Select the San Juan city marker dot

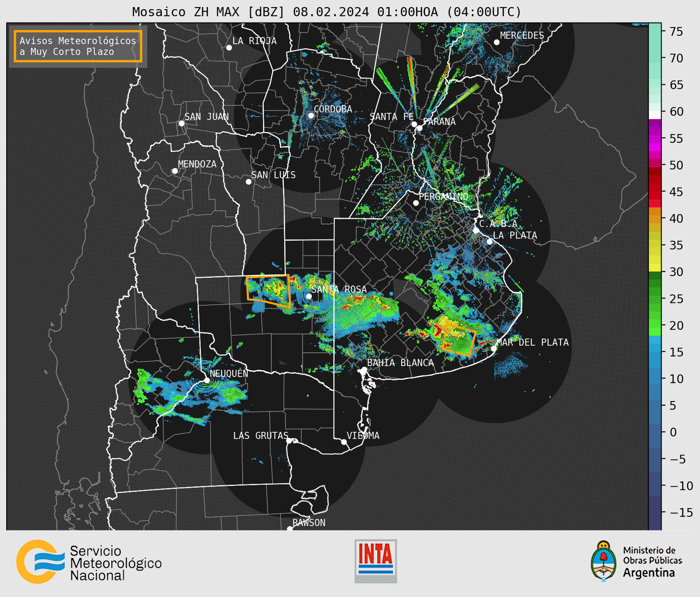[x=181, y=123]
